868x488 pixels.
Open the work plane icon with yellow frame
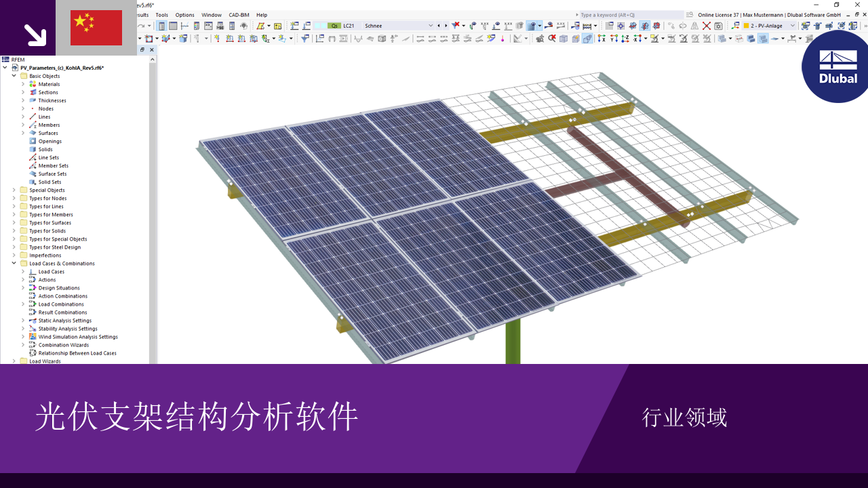pyautogui.click(x=278, y=26)
